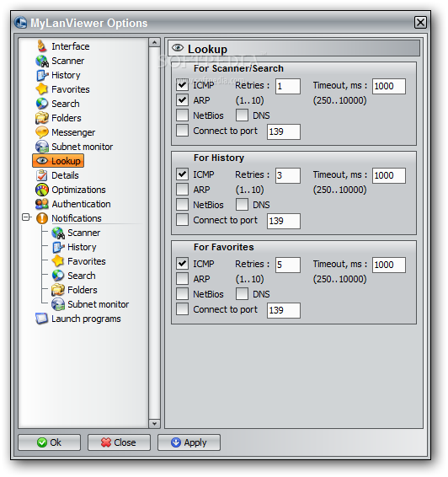Open the Launch programs icon
The height and width of the screenshot is (477, 448).
pyautogui.click(x=42, y=319)
